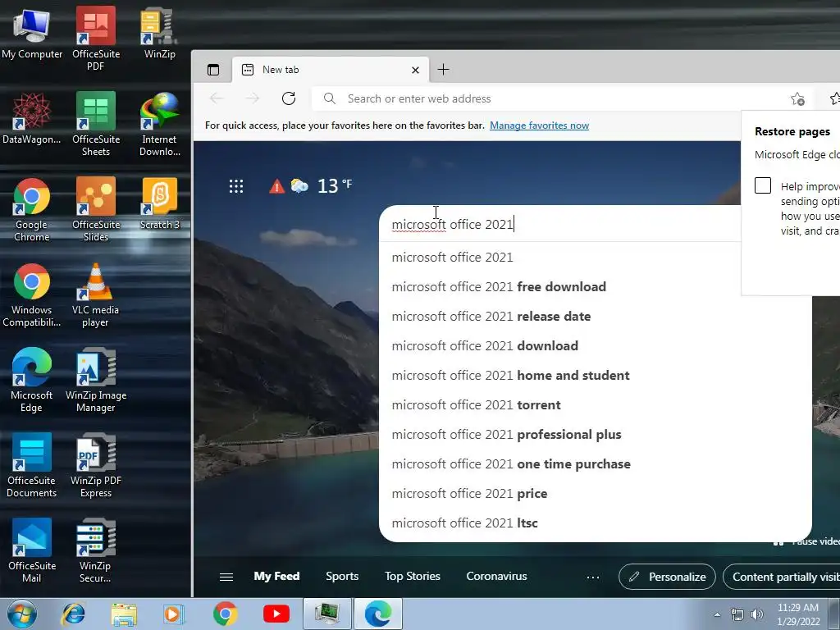
Task: Open the network tray icon
Action: point(737,614)
